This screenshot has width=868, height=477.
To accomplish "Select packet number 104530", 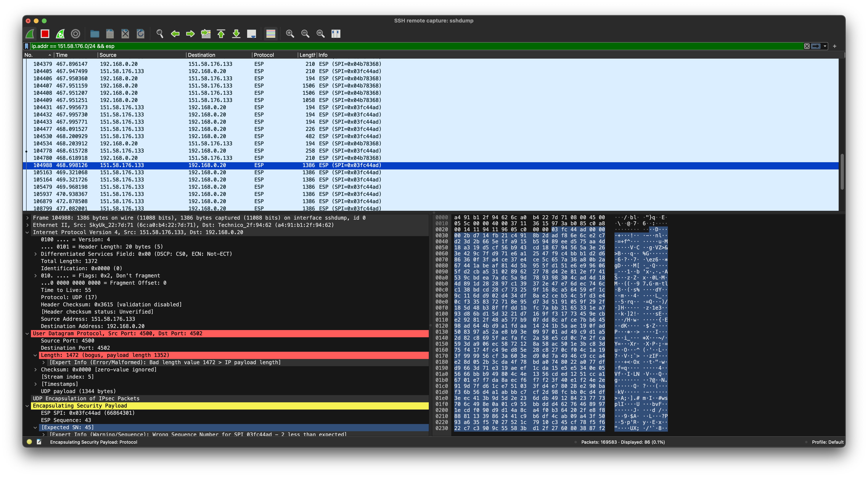I will tap(202, 136).
